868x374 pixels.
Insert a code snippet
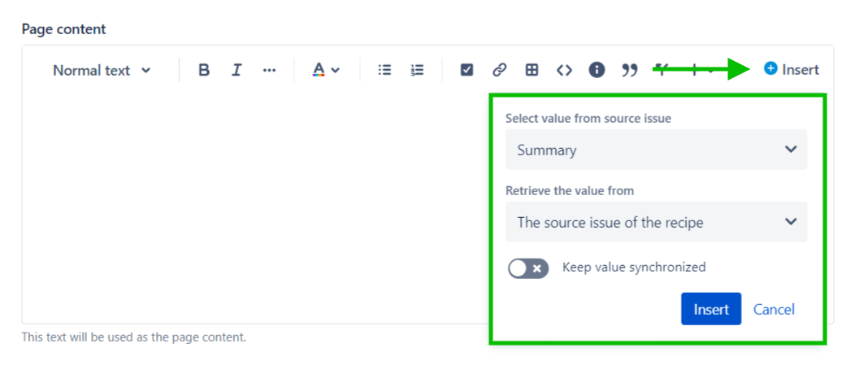click(564, 70)
